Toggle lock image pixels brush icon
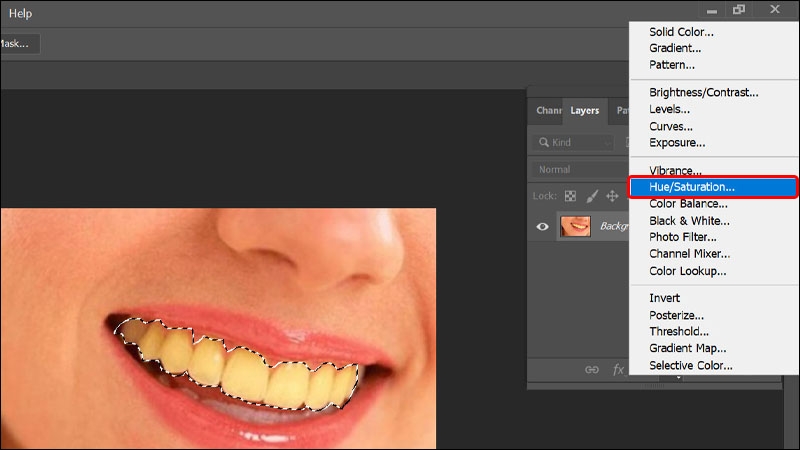 click(592, 196)
